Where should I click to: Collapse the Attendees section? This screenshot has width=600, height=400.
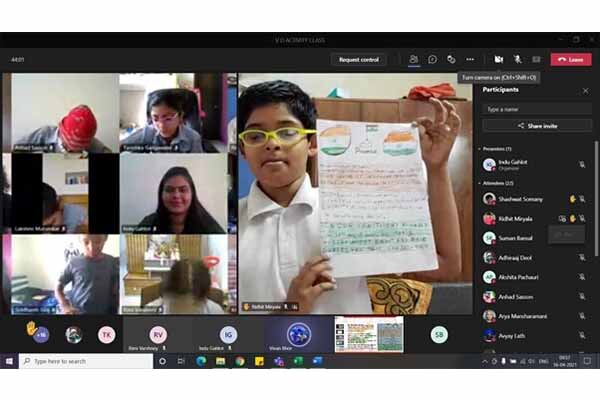pyautogui.click(x=479, y=183)
